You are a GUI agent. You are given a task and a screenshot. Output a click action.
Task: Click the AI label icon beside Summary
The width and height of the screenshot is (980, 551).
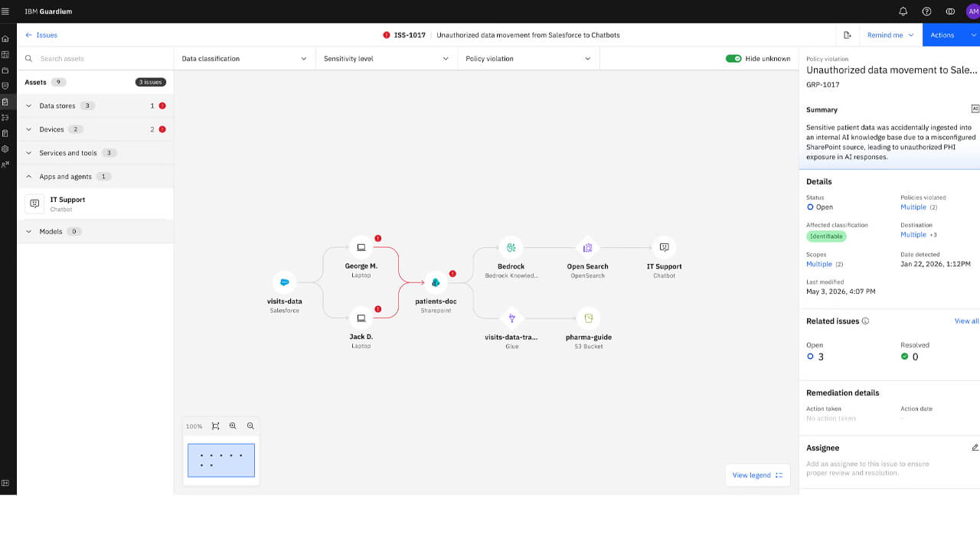tap(975, 109)
